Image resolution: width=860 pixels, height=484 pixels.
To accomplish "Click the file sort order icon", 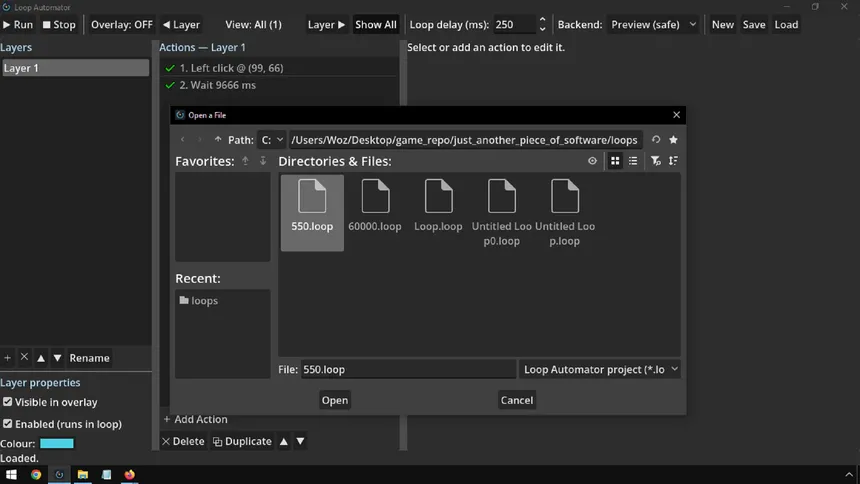I will (x=673, y=161).
